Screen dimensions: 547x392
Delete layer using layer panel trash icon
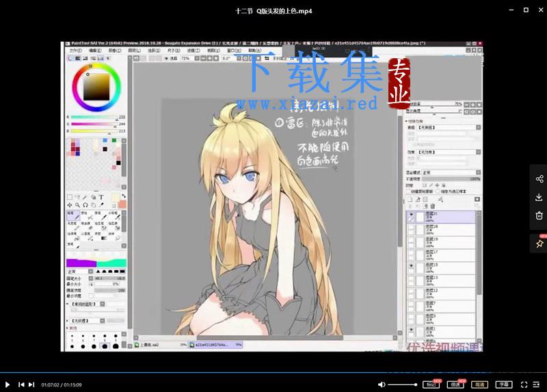[433, 206]
